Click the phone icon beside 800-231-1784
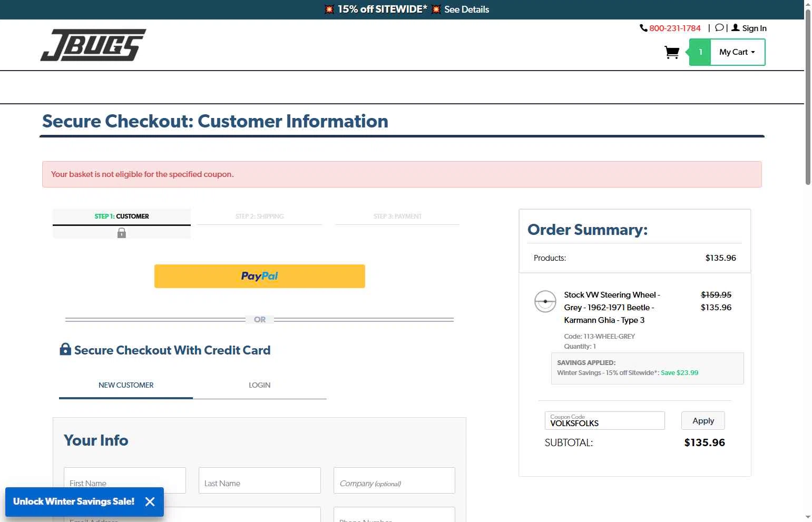The image size is (812, 522). click(x=643, y=28)
